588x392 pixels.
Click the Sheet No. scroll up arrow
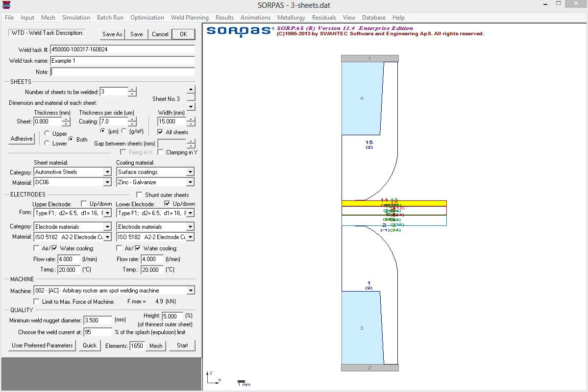click(x=191, y=89)
